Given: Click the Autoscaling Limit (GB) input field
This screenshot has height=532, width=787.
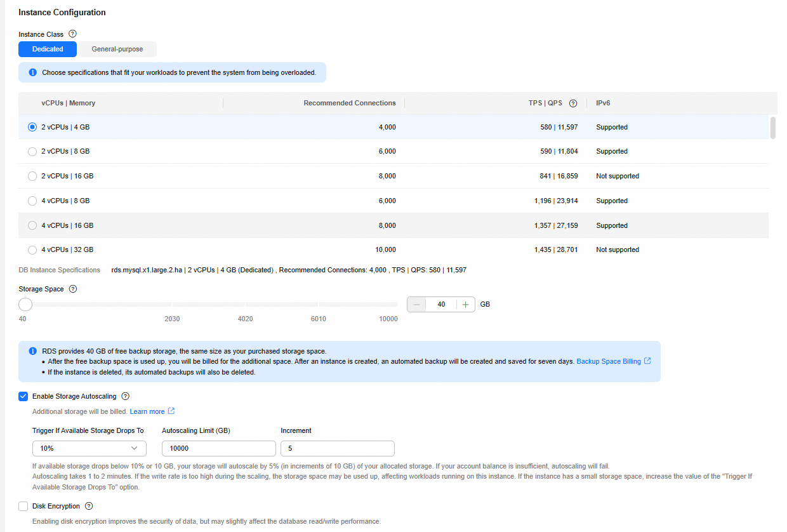Looking at the screenshot, I should click(x=218, y=448).
